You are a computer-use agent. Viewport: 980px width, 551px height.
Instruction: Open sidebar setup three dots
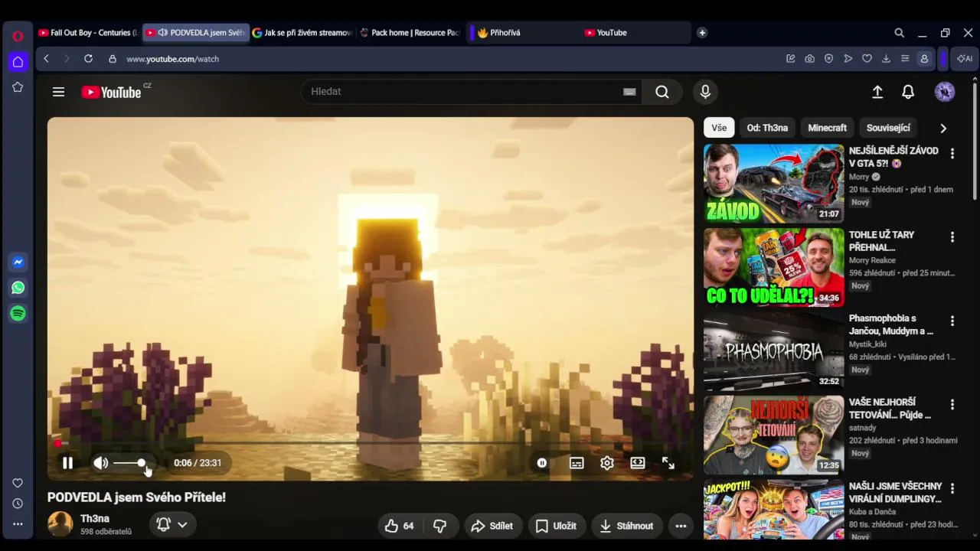[x=18, y=524]
